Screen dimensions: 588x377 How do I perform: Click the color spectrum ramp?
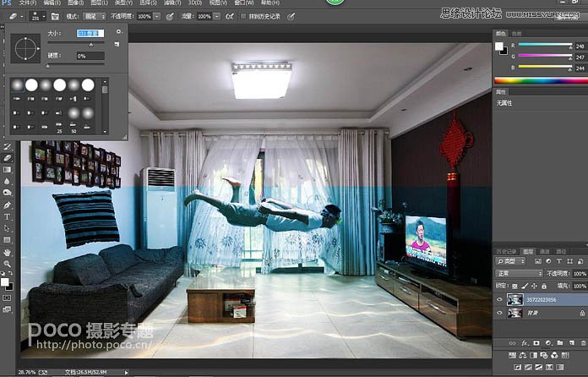541,80
